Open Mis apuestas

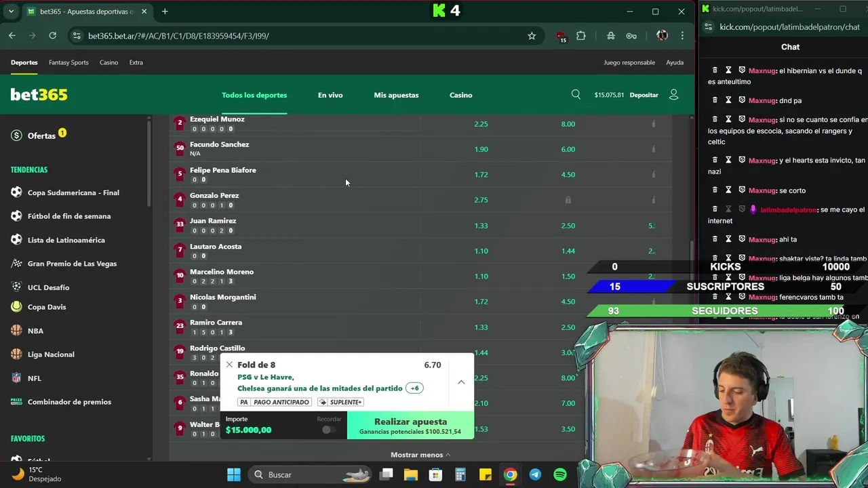[x=396, y=95]
